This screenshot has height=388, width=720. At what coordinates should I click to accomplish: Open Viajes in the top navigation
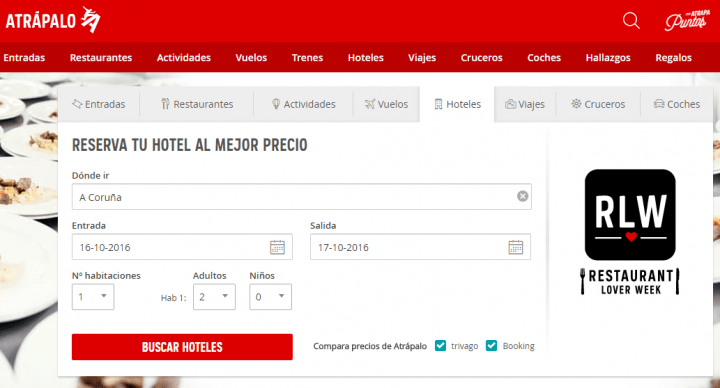coord(422,58)
